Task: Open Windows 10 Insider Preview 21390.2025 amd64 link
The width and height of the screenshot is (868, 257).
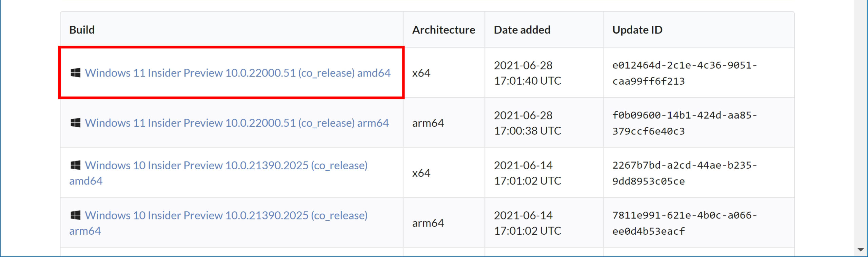Action: pos(218,173)
